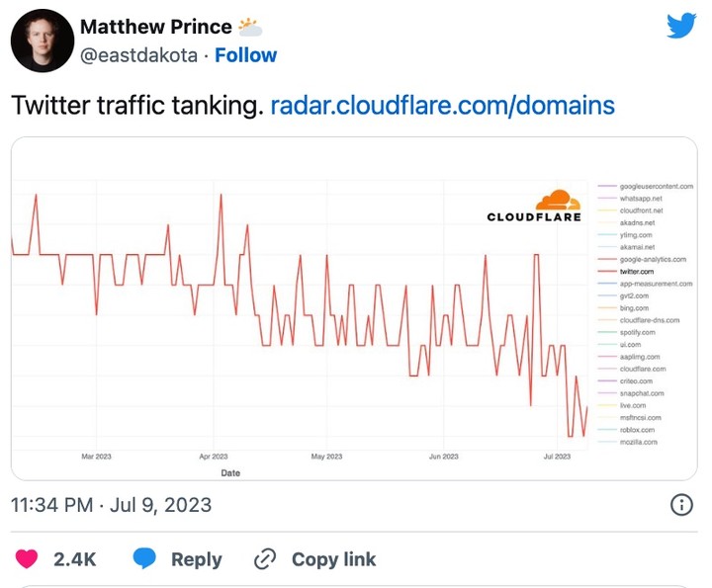Click the blue reply speech bubble icon
The image size is (712, 588).
coord(144,558)
